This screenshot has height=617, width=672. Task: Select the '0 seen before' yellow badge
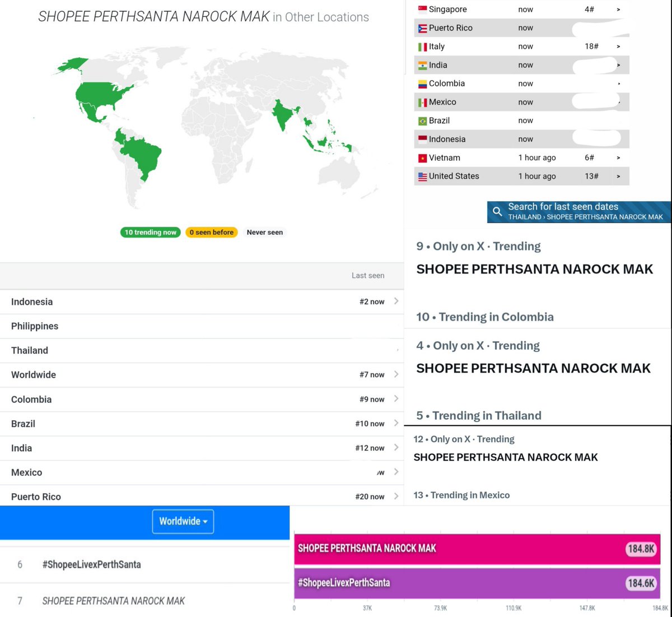click(x=212, y=232)
